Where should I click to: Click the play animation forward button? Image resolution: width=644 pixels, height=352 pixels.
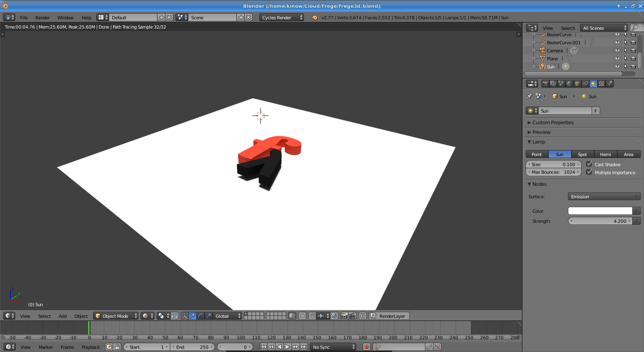[x=287, y=347]
